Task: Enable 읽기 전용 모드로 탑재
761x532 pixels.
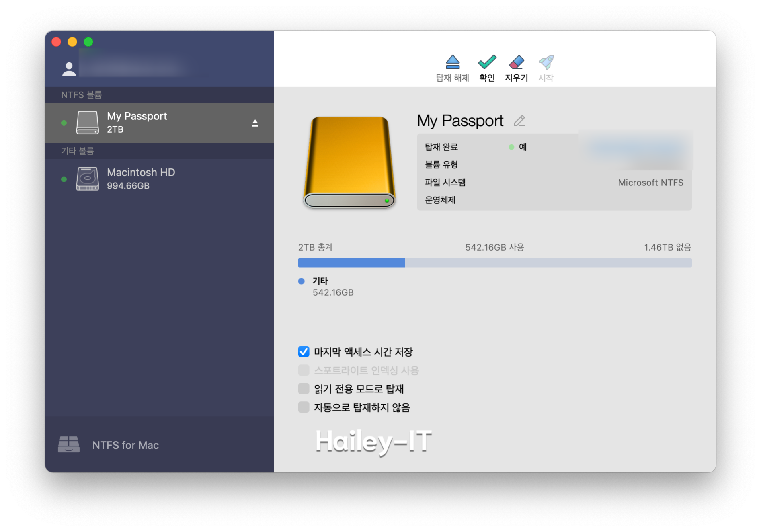Action: pos(304,388)
